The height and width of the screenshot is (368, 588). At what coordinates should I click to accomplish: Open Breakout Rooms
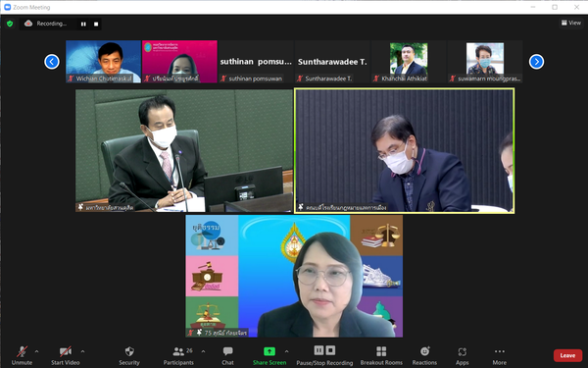[381, 355]
